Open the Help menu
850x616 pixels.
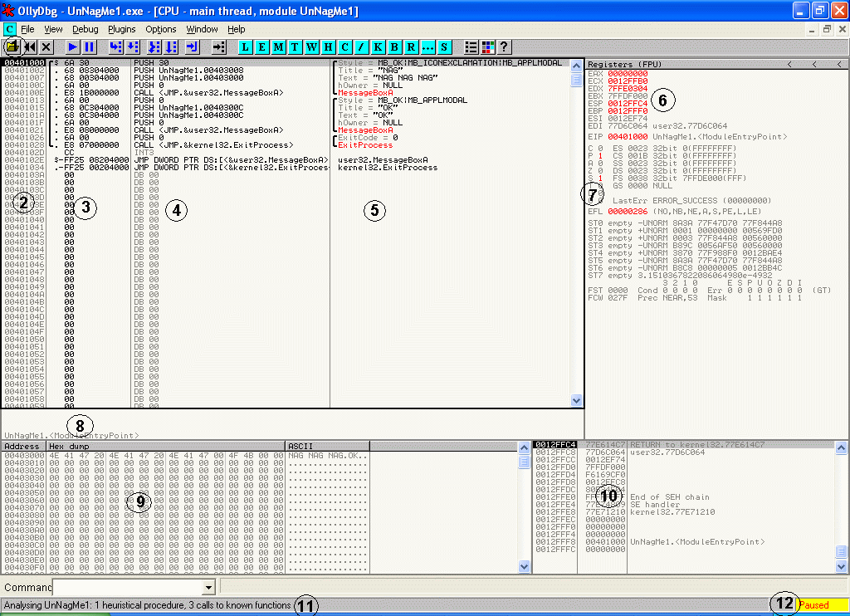click(236, 29)
